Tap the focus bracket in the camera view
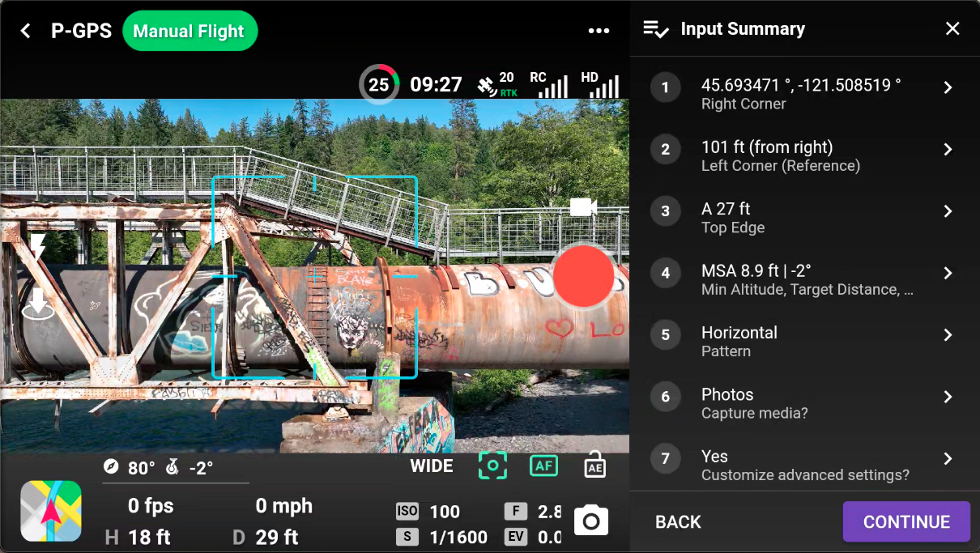Viewport: 980px width, 553px height. (x=315, y=277)
